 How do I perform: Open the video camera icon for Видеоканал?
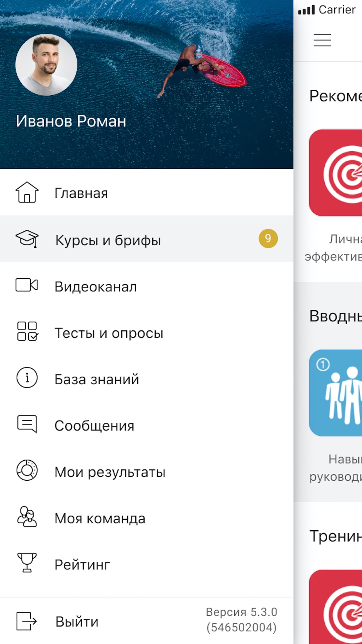27,285
